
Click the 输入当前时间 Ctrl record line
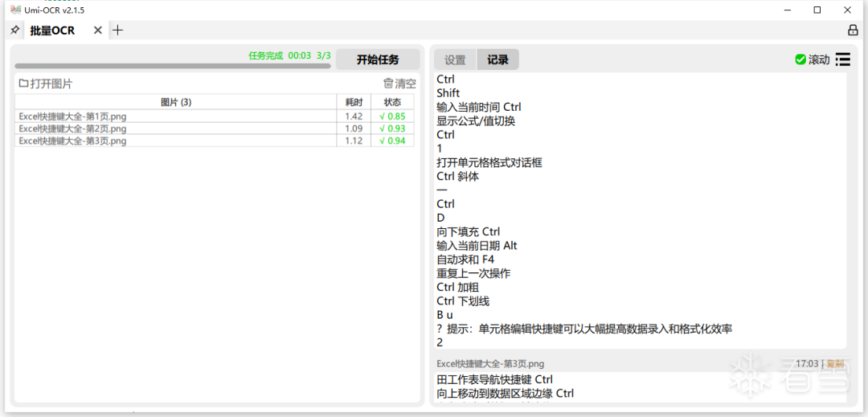click(x=478, y=108)
